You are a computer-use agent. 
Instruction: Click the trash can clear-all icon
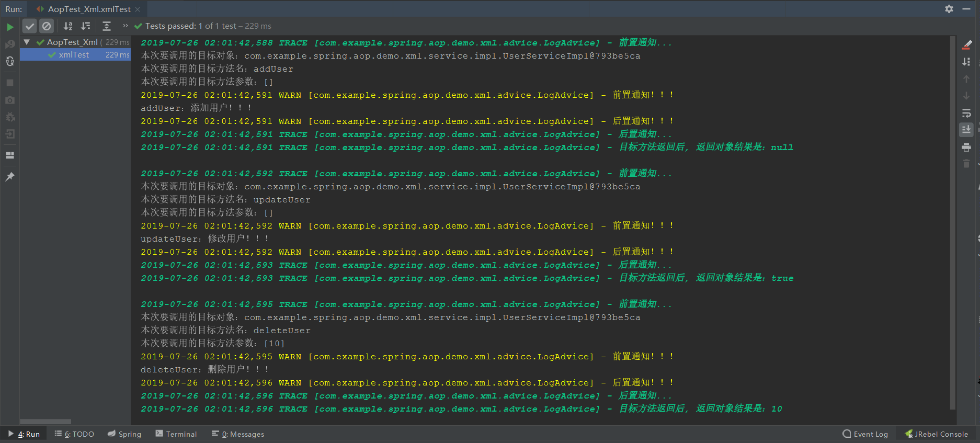click(x=966, y=164)
